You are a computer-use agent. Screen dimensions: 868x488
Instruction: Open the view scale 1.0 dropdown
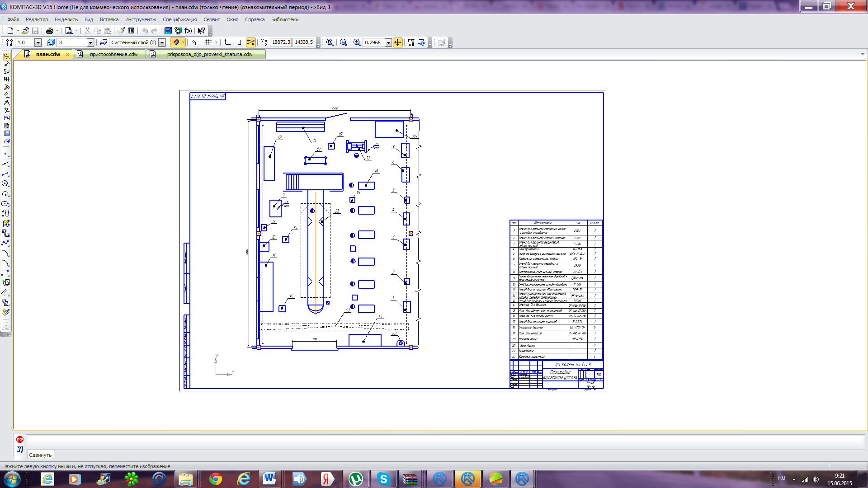point(38,42)
